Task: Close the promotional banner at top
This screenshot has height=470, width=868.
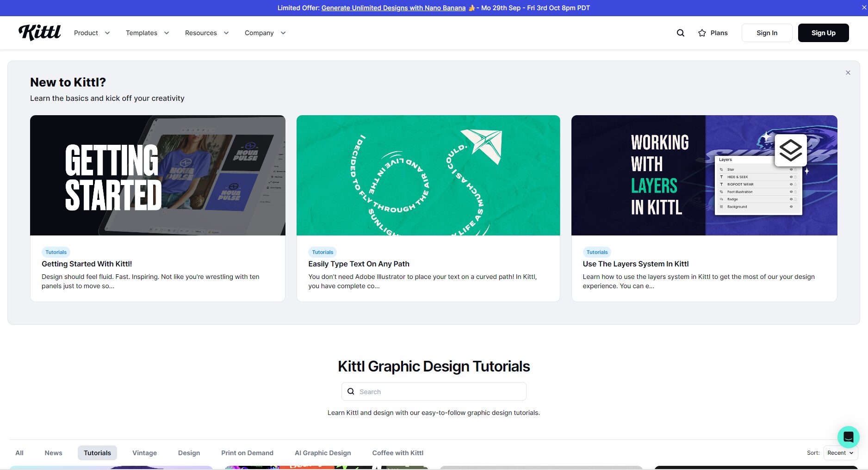Action: click(x=864, y=7)
